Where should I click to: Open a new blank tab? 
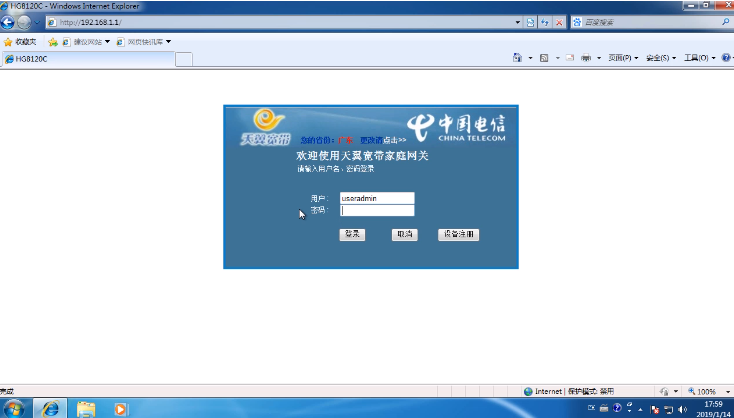(184, 59)
